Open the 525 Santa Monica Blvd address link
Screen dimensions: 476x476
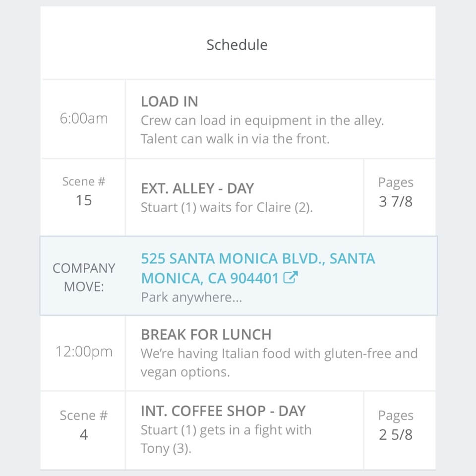(x=258, y=268)
